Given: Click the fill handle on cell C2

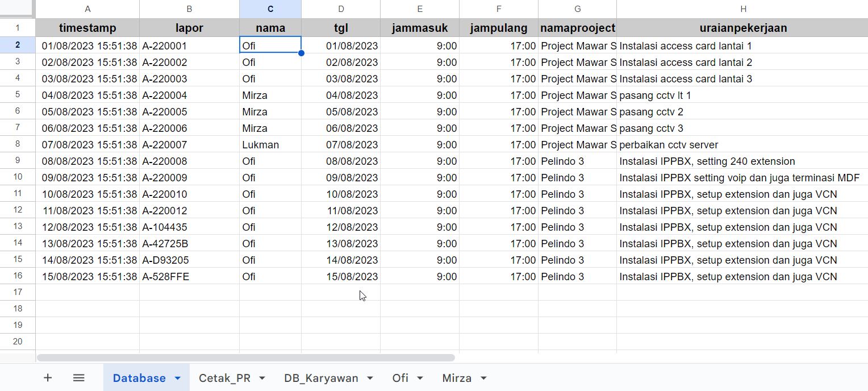Looking at the screenshot, I should 301,53.
